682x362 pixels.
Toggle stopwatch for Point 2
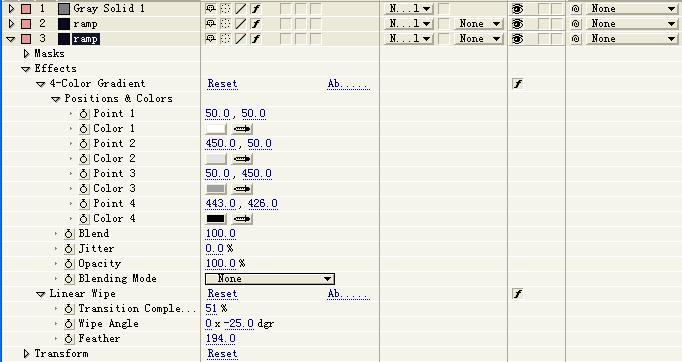pos(84,144)
